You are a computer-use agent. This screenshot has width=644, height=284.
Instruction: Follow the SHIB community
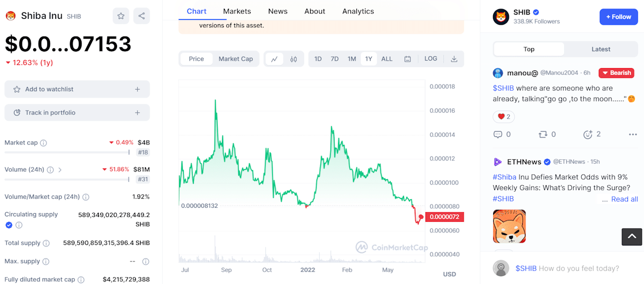point(619,17)
